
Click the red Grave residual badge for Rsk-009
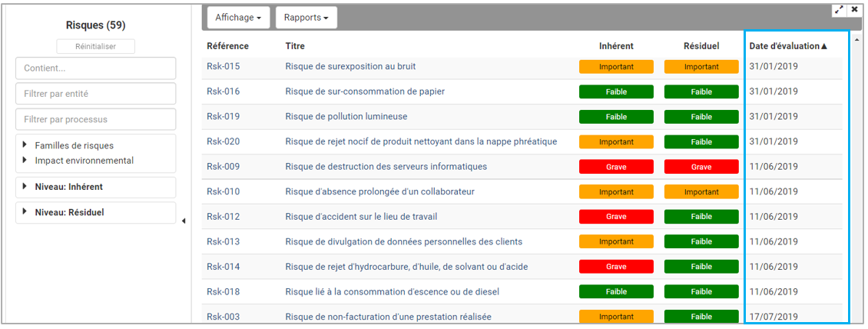[701, 167]
